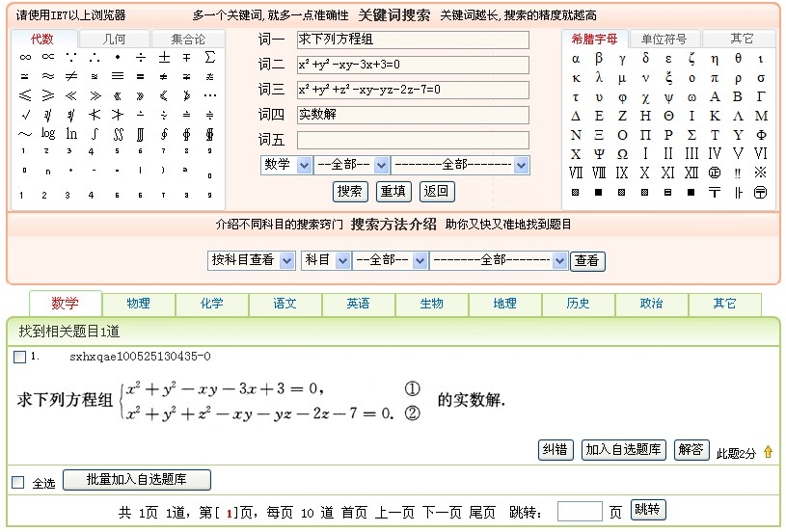Insert the division sign ÷

pyautogui.click(x=141, y=58)
